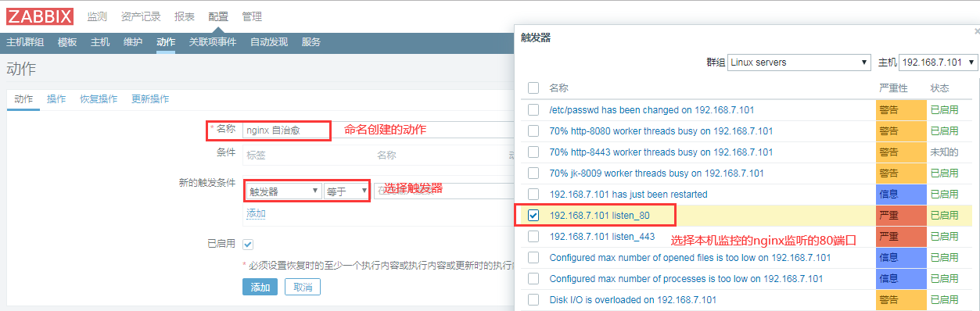The image size is (980, 311).
Task: Go to 主机群组 submenu
Action: (25, 42)
